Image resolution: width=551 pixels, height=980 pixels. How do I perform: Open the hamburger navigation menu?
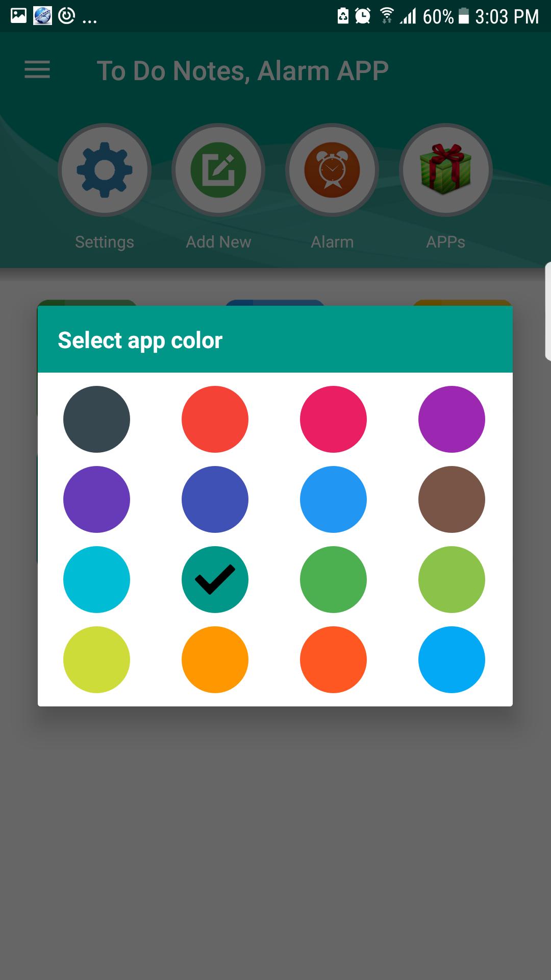pyautogui.click(x=37, y=69)
